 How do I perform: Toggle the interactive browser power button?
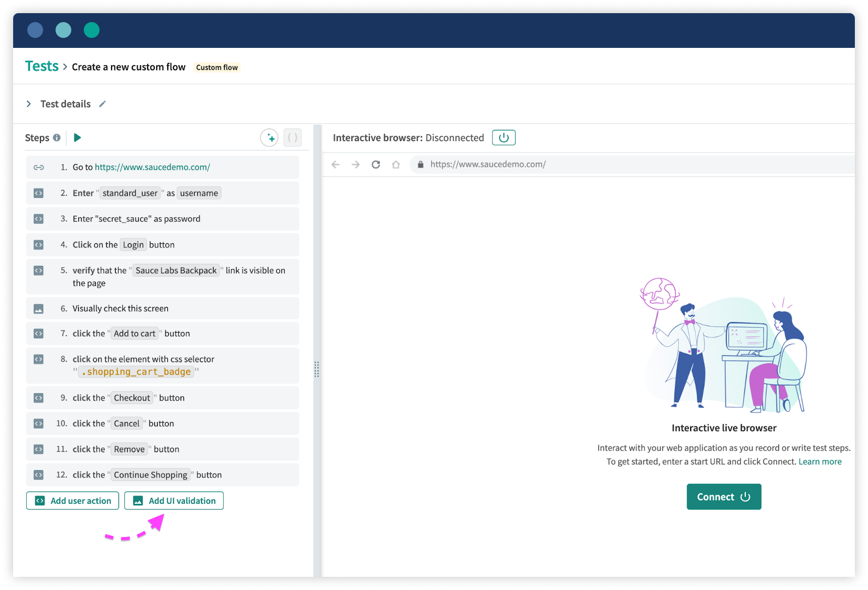(503, 137)
